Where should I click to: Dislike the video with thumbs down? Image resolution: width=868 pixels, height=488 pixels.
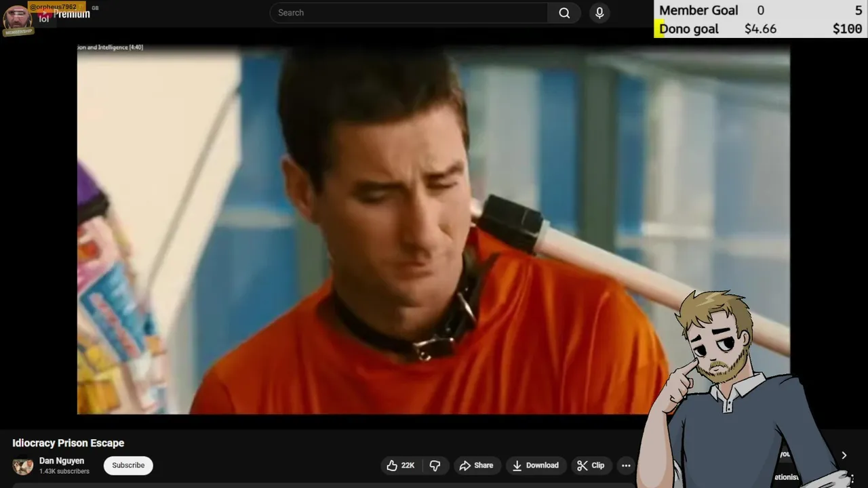435,466
